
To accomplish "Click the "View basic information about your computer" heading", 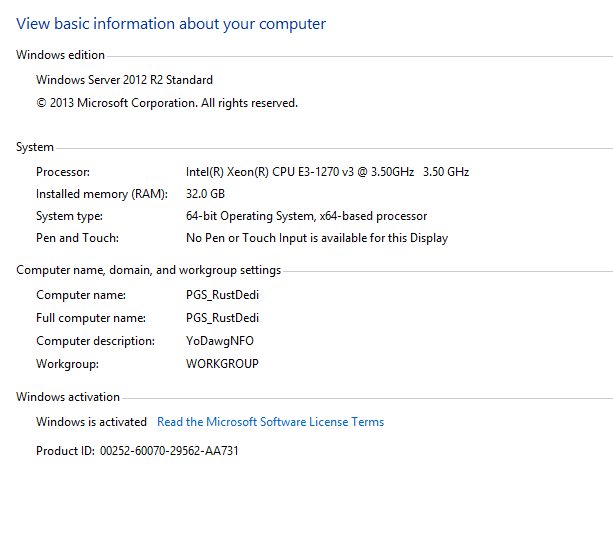I will (x=171, y=24).
